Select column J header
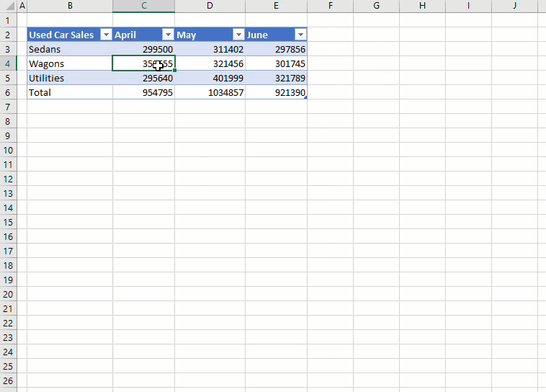Viewport: 546px width, 392px height. [x=514, y=6]
